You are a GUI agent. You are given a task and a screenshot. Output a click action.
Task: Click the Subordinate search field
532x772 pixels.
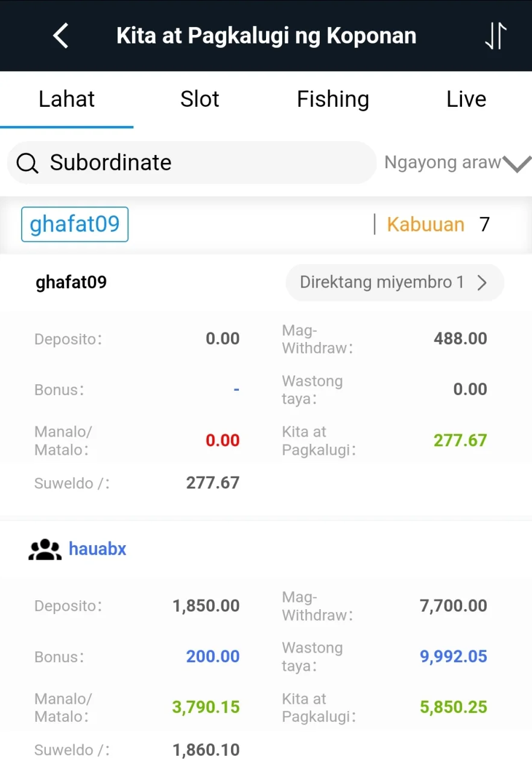click(x=192, y=163)
